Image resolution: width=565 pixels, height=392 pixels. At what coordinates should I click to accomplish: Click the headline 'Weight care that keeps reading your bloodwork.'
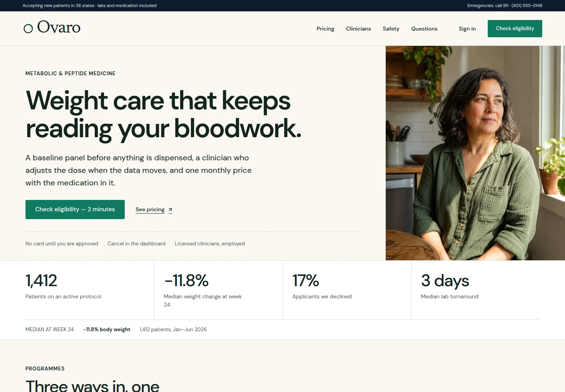point(163,114)
